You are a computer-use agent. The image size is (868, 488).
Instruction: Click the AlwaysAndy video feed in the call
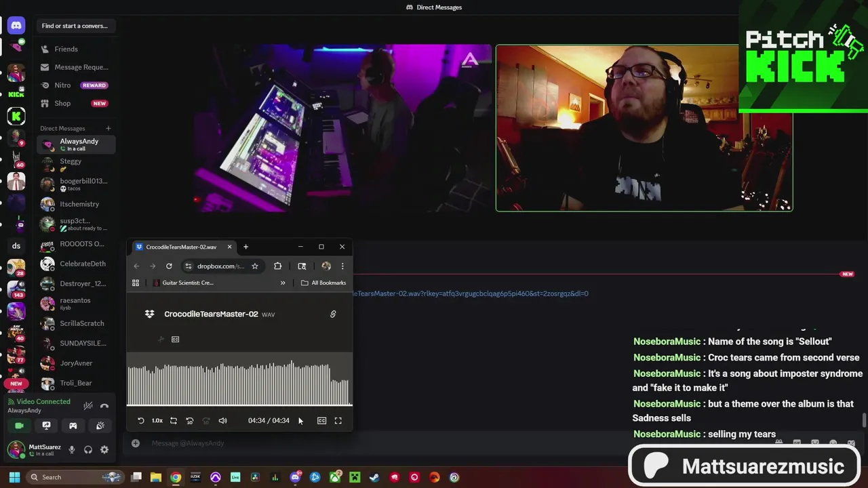click(343, 128)
